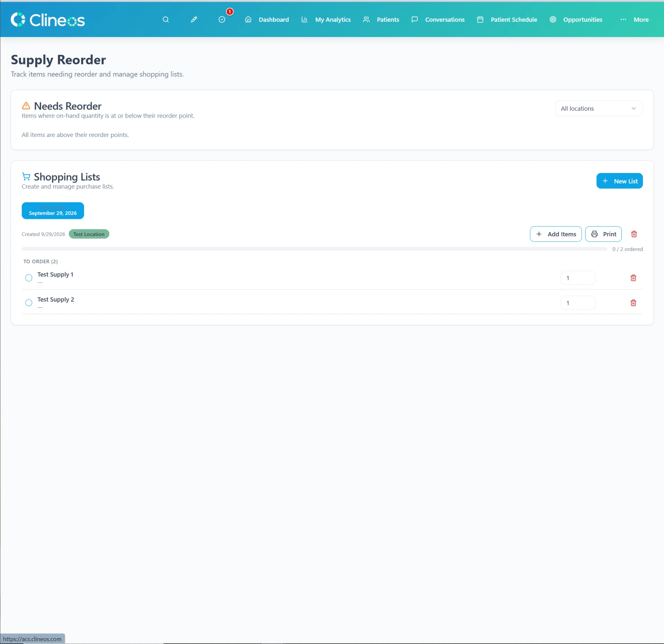
Task: Click the 'TO ORDER (2)' label
Action: (x=40, y=261)
